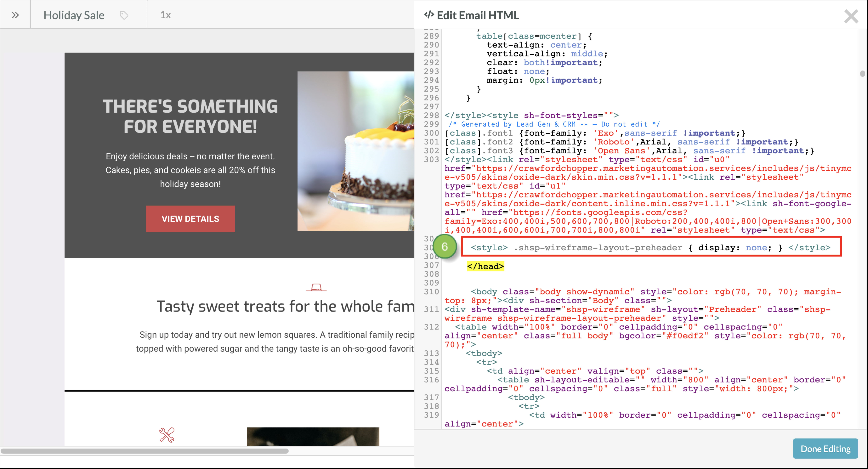Expand sidebar with double chevron icon
The height and width of the screenshot is (469, 868).
pos(15,15)
